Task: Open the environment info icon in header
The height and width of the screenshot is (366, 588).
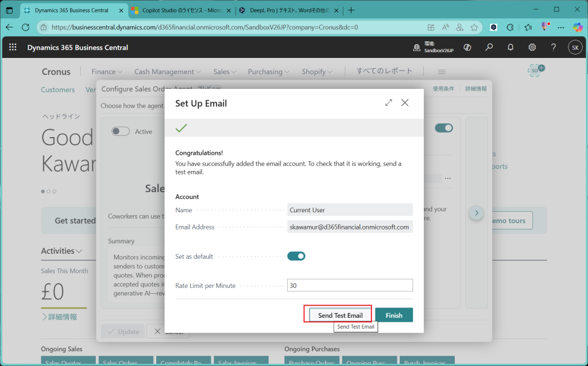Action: [x=417, y=48]
